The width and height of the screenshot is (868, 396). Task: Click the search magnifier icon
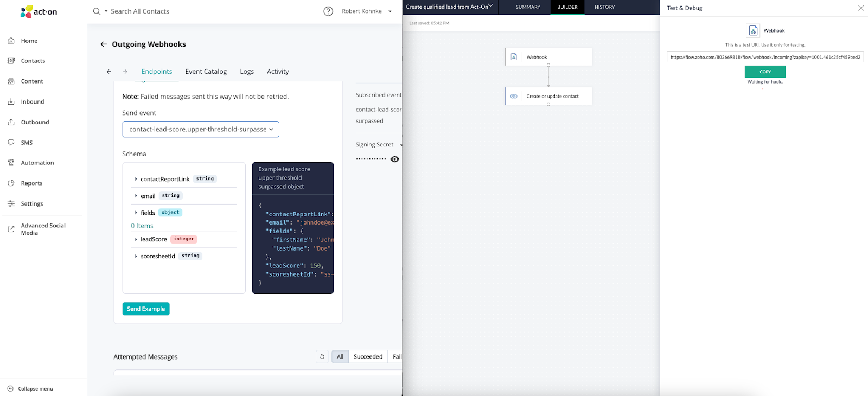(97, 11)
